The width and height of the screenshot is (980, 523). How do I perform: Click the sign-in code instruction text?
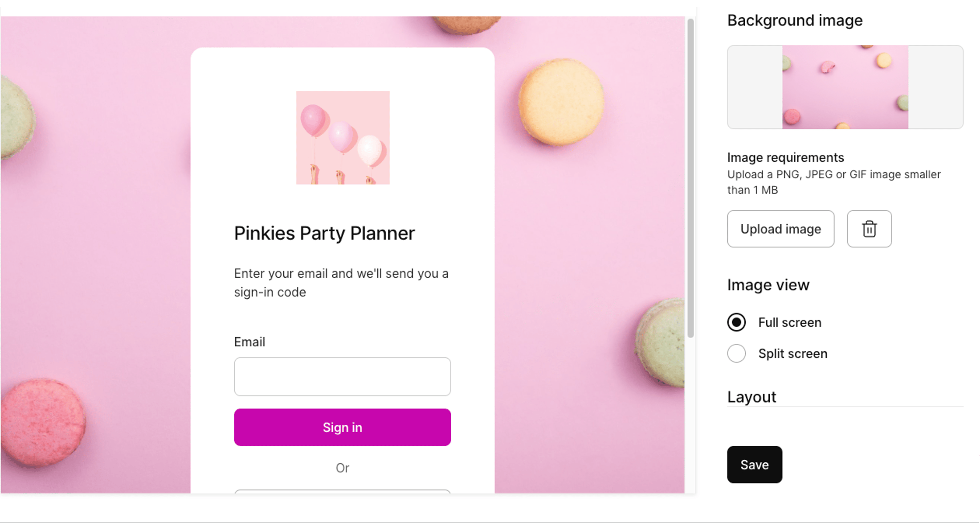(x=341, y=283)
